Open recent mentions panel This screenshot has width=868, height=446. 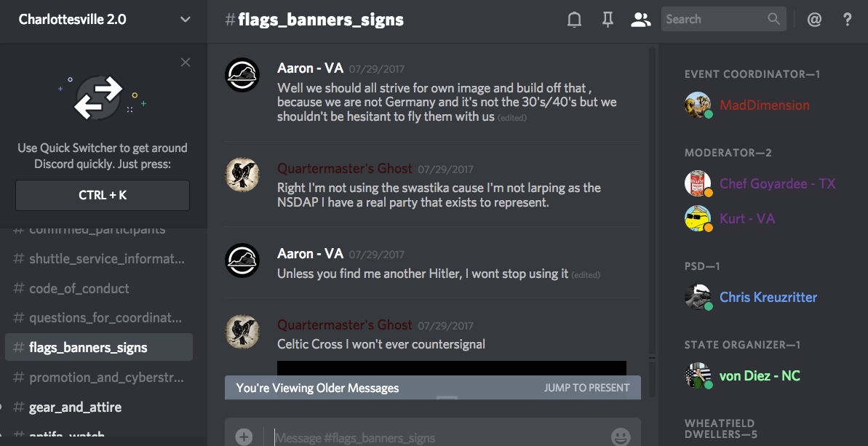pyautogui.click(x=814, y=20)
